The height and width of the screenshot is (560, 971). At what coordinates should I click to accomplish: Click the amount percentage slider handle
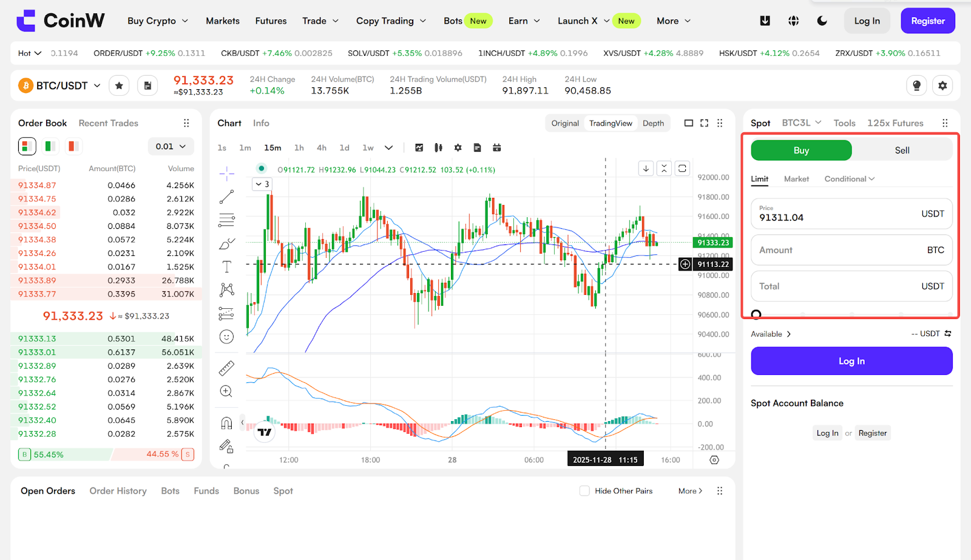pyautogui.click(x=756, y=314)
